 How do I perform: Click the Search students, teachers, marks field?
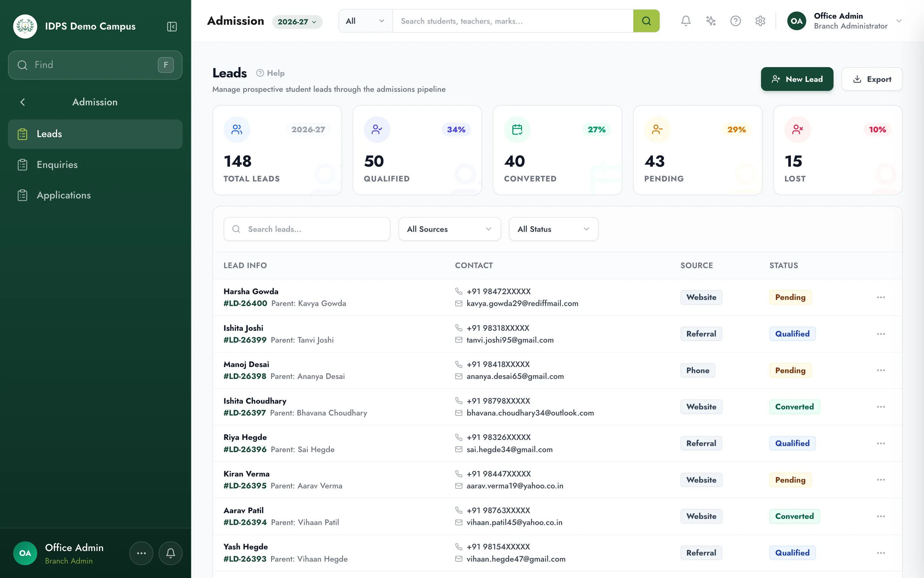(513, 21)
